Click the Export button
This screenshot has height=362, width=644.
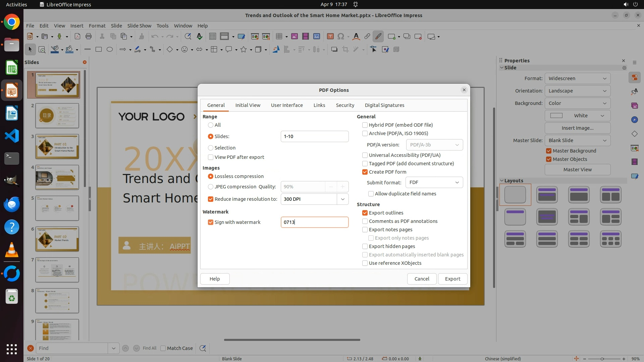452,279
